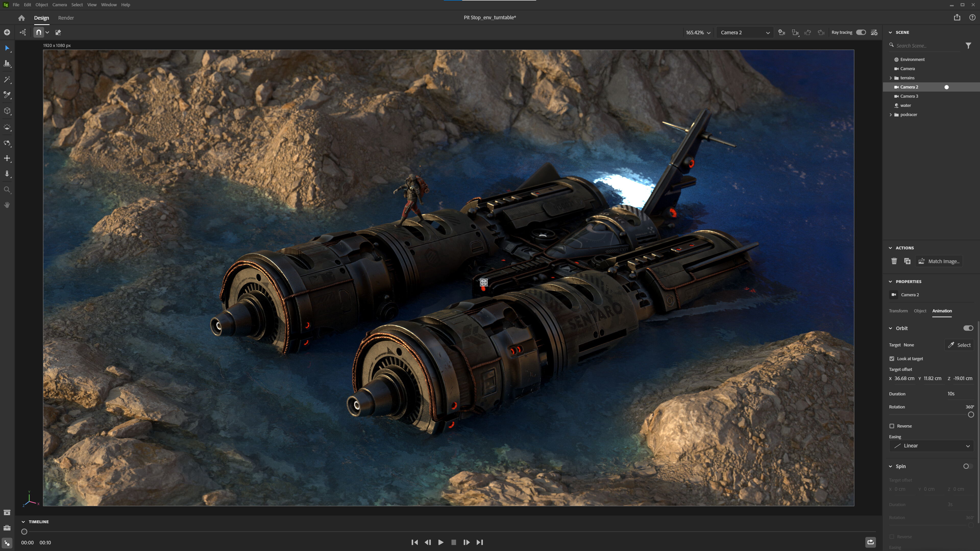Screen dimensions: 980x551
Task: Add a new camera from the viewport toolbar
Action: click(781, 32)
